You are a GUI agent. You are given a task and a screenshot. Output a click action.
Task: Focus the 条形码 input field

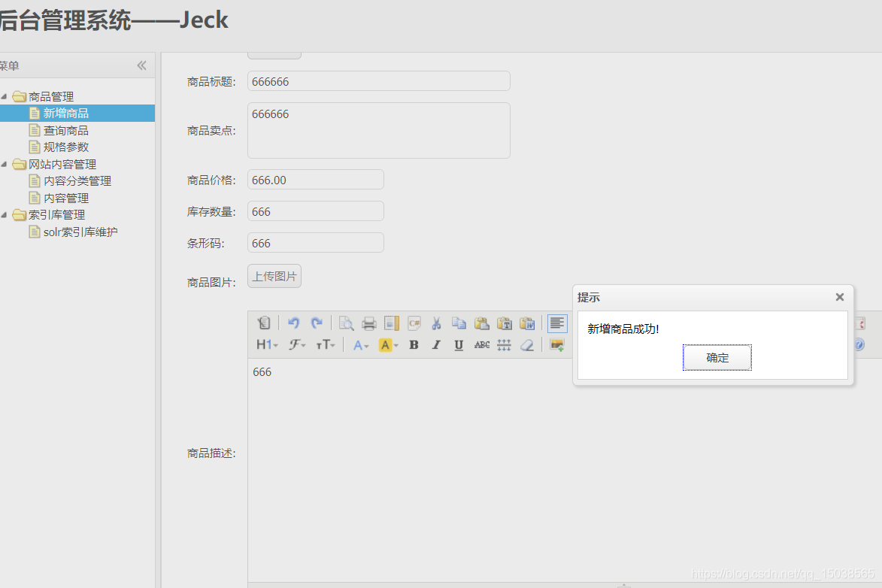(316, 243)
